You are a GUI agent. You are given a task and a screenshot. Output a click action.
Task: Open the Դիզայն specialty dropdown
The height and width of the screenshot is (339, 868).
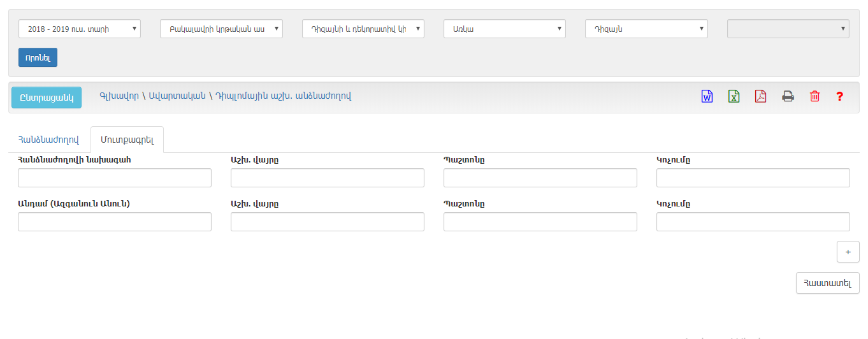tap(646, 29)
